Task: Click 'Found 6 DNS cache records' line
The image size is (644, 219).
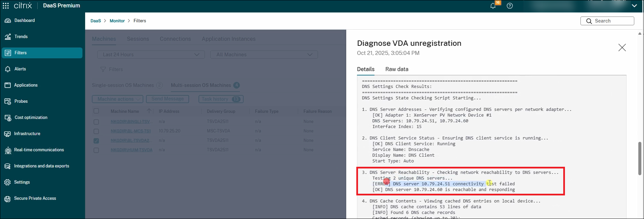Action: (x=414, y=213)
